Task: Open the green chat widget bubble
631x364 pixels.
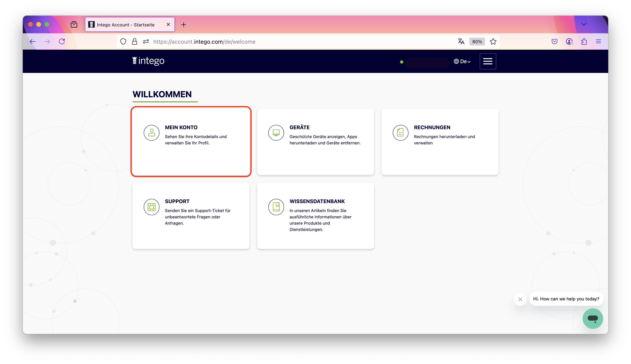Action: [592, 318]
